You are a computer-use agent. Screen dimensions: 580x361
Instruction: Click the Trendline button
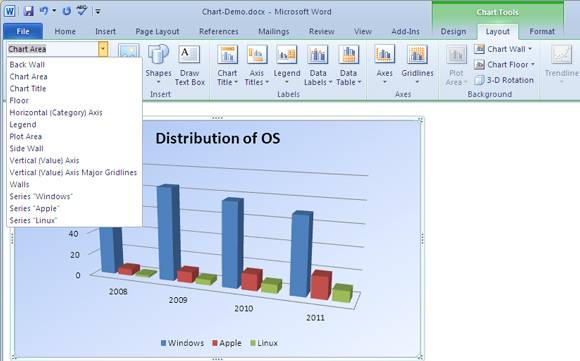[x=561, y=65]
